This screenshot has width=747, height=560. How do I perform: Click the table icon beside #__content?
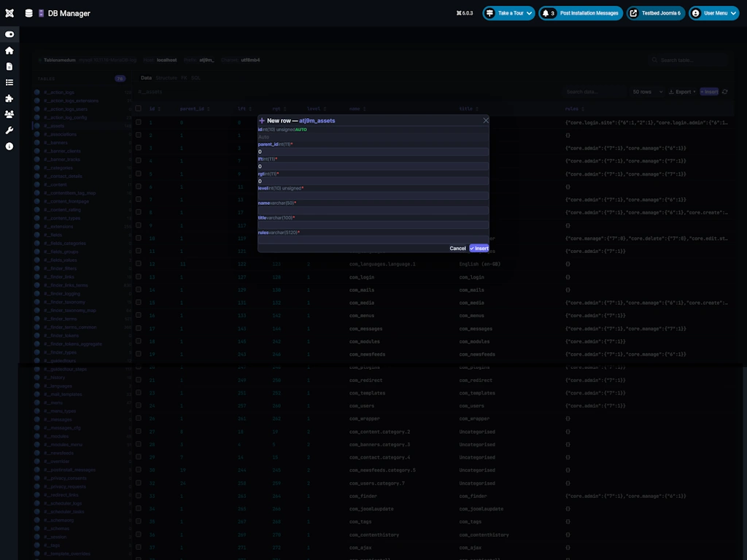coord(37,184)
